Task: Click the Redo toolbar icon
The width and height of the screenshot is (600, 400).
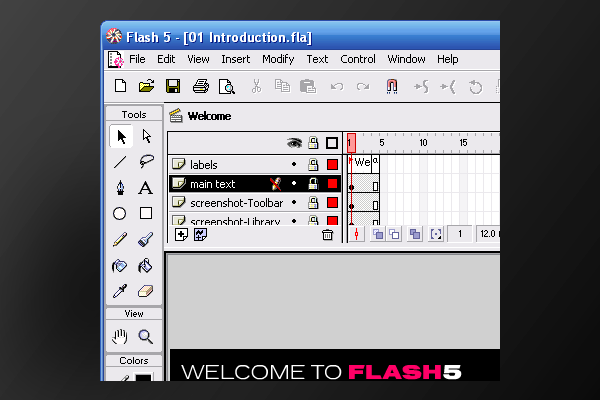Action: tap(363, 87)
